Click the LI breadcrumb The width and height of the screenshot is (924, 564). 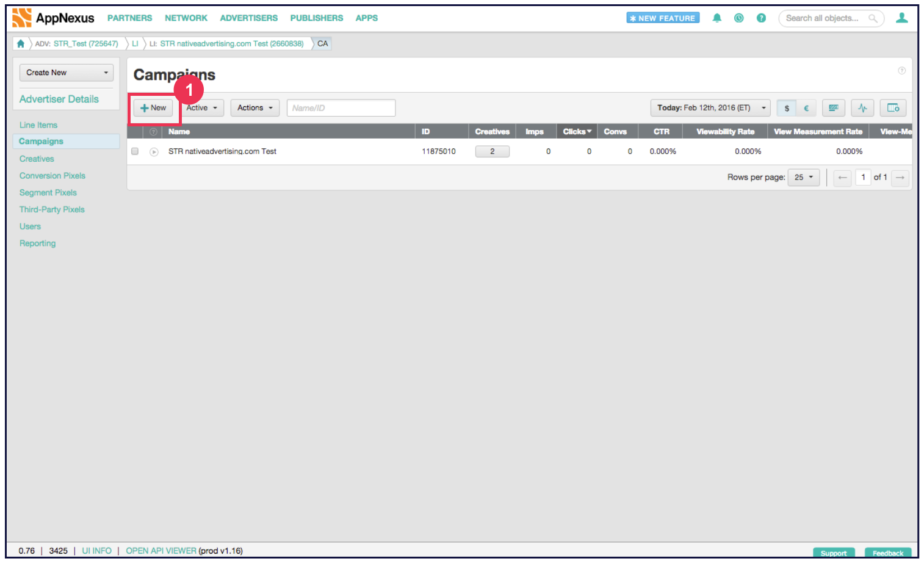pos(135,44)
